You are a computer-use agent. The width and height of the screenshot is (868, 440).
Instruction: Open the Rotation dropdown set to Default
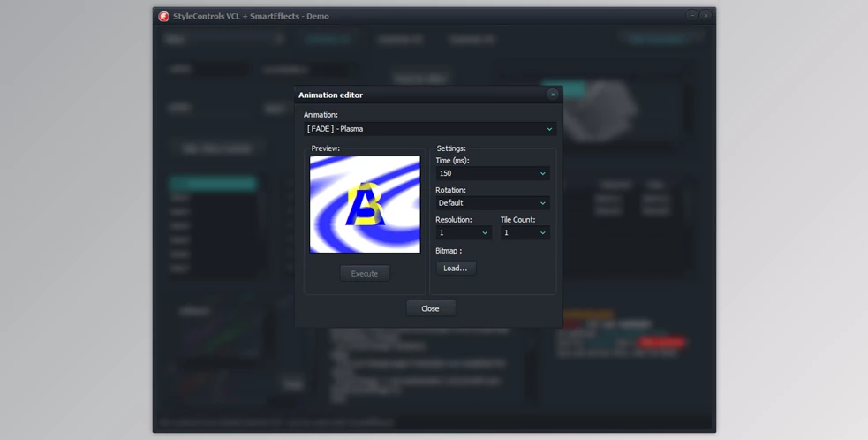click(x=492, y=203)
